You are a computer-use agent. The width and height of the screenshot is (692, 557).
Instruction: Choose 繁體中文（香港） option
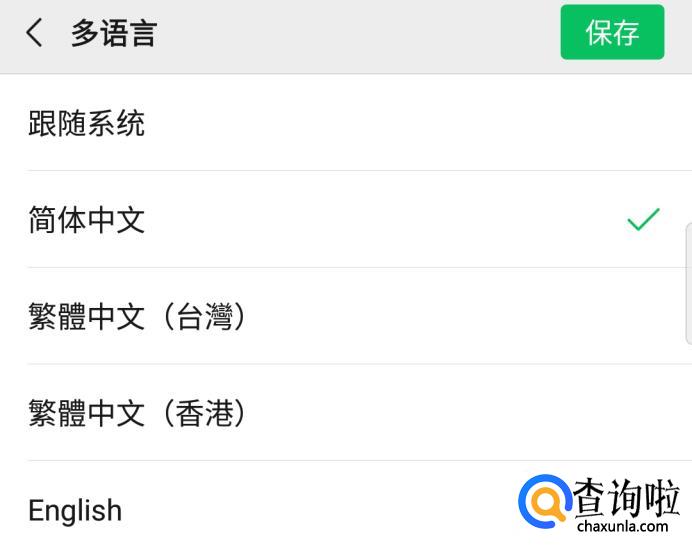pos(138,413)
